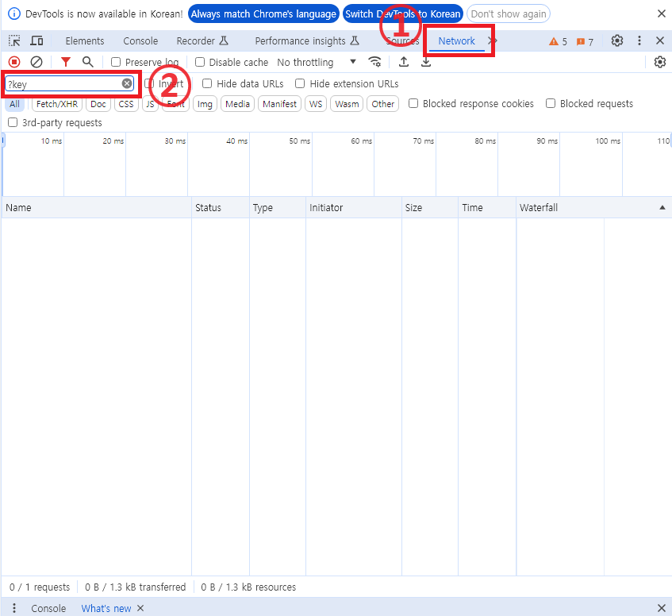
Task: Filter by Fetch/XHR requests
Action: click(57, 104)
